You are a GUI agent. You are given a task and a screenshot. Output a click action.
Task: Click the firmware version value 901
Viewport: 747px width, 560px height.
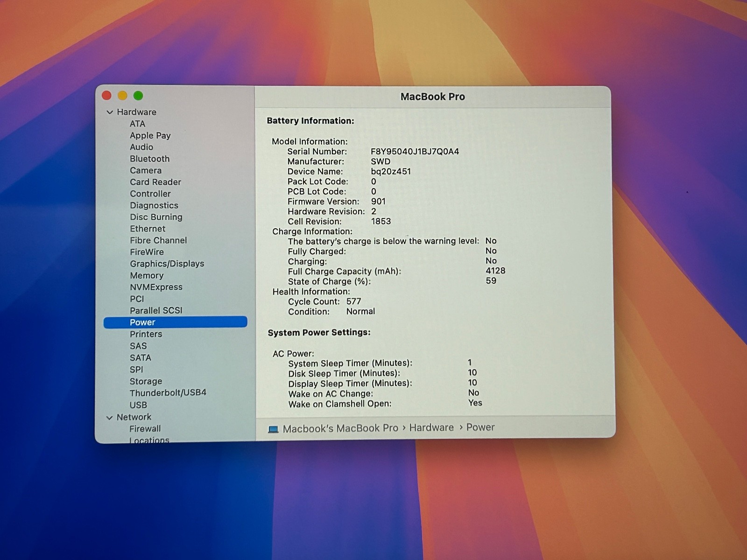coord(378,201)
